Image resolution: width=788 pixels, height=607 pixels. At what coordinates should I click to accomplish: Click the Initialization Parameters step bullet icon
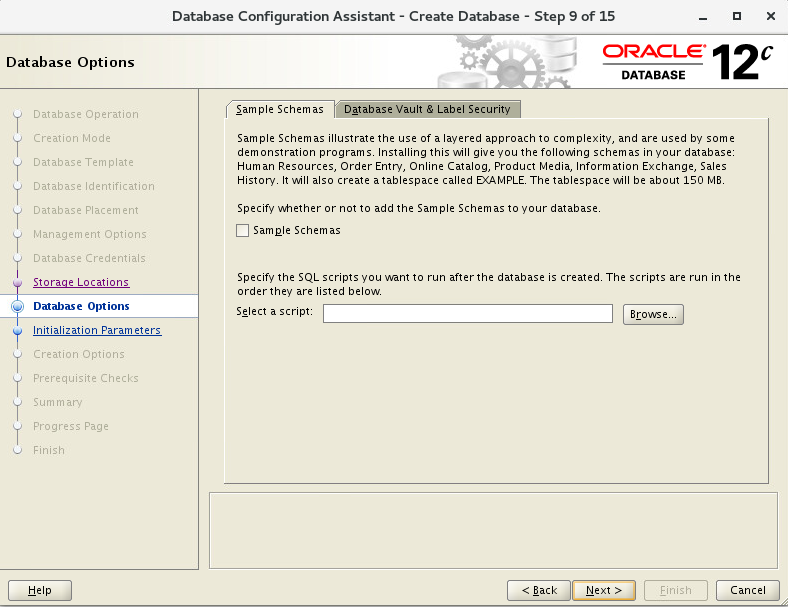[18, 330]
